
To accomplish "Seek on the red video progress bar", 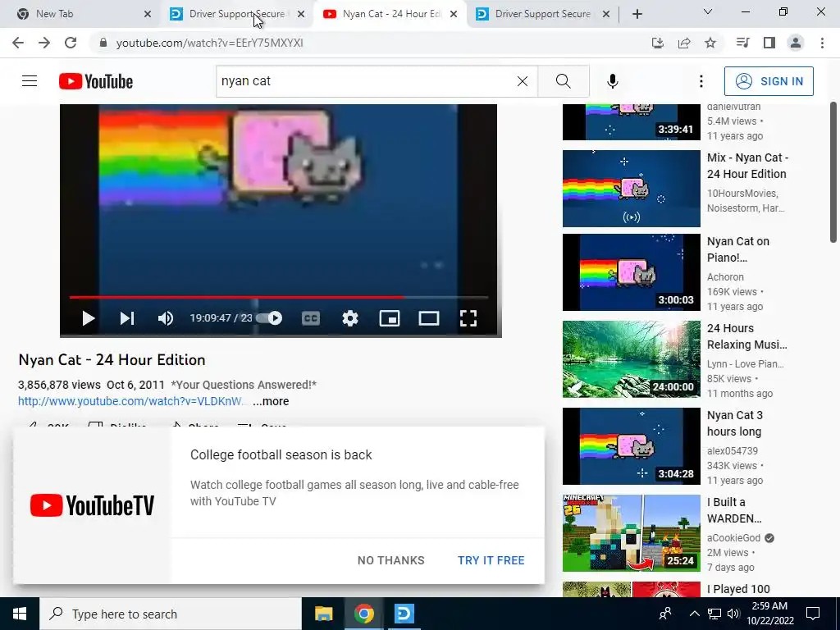I will click(279, 297).
